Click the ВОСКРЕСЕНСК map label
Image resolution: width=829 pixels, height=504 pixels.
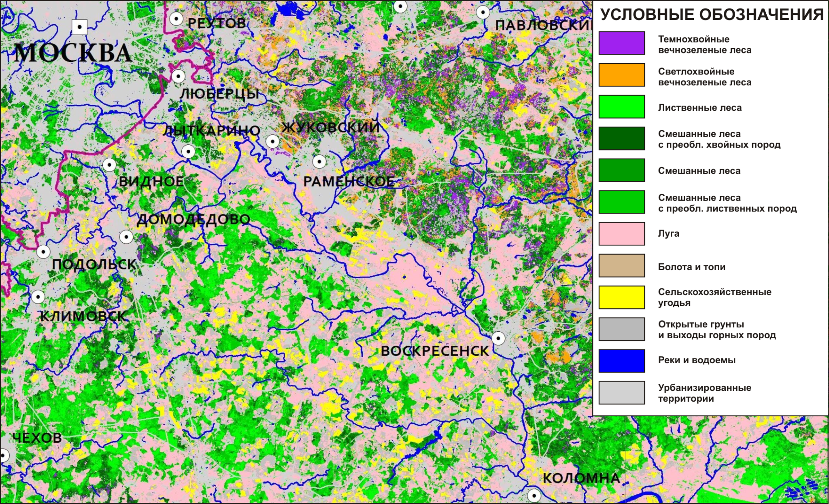coord(435,351)
